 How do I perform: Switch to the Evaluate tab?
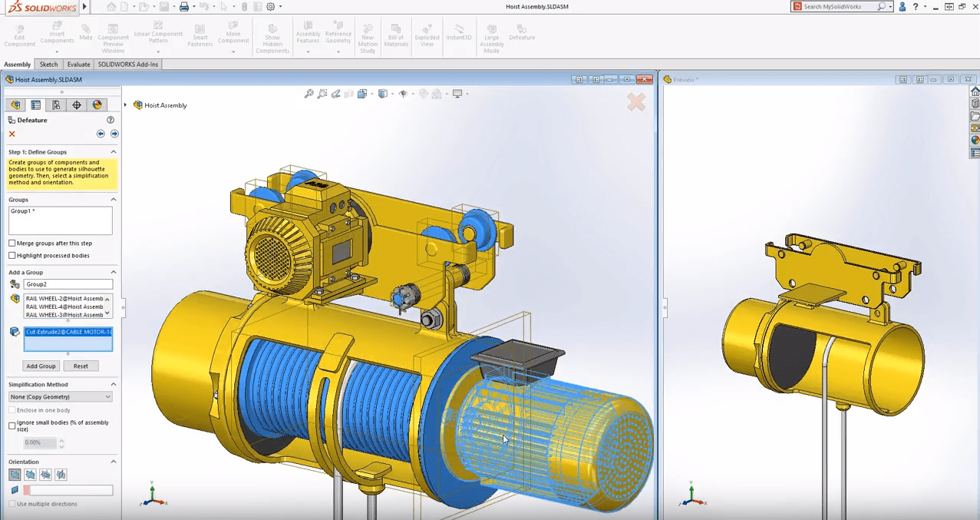[x=78, y=65]
